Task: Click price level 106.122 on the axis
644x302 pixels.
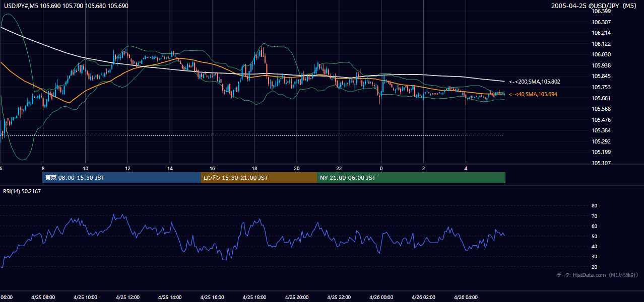Action: 602,44
